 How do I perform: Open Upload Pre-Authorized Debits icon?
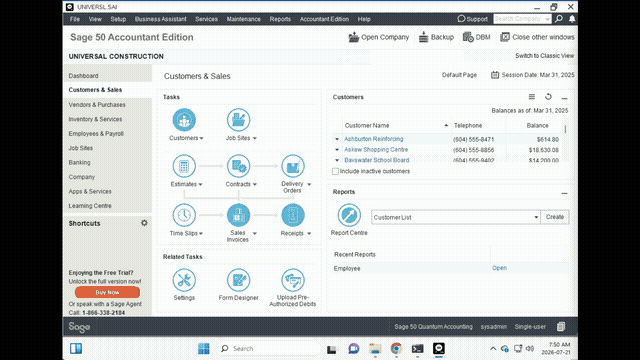(x=293, y=280)
